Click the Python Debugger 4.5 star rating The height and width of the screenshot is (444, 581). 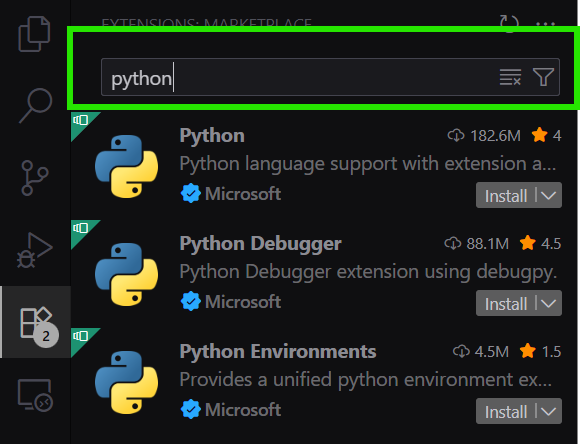[540, 244]
